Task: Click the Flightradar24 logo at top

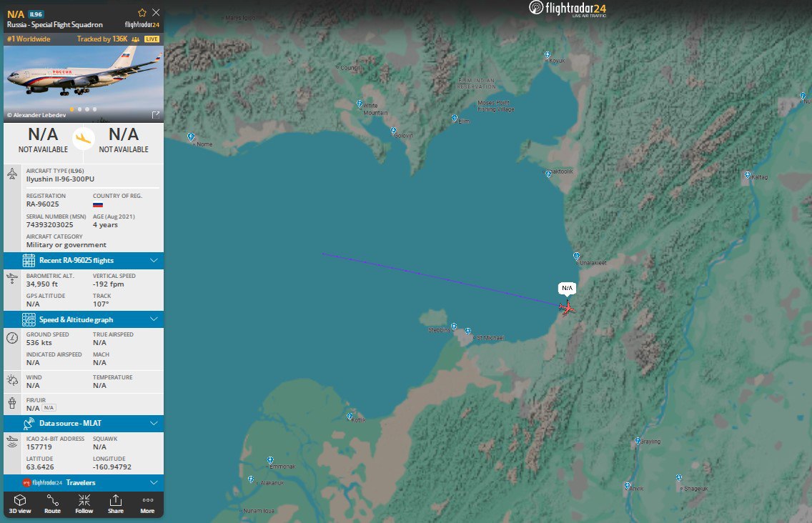Action: click(x=568, y=9)
